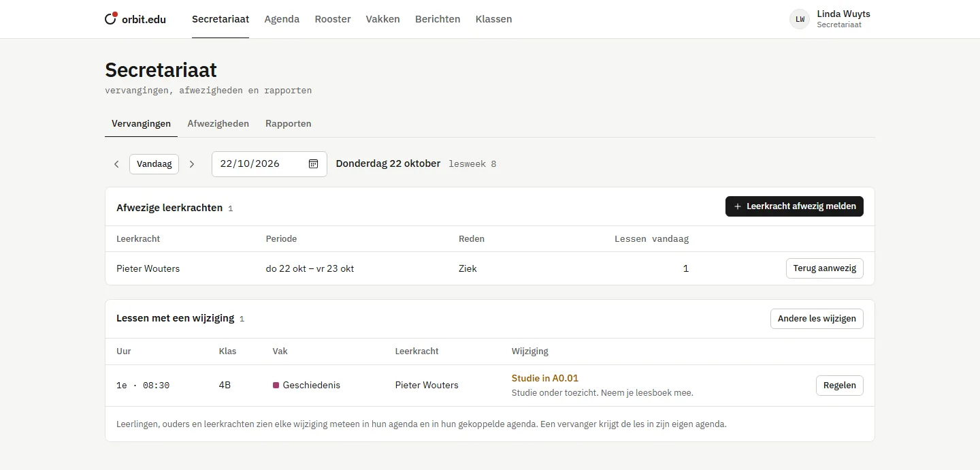This screenshot has width=980, height=470.
Task: Go to previous day arrow
Action: pyautogui.click(x=116, y=164)
